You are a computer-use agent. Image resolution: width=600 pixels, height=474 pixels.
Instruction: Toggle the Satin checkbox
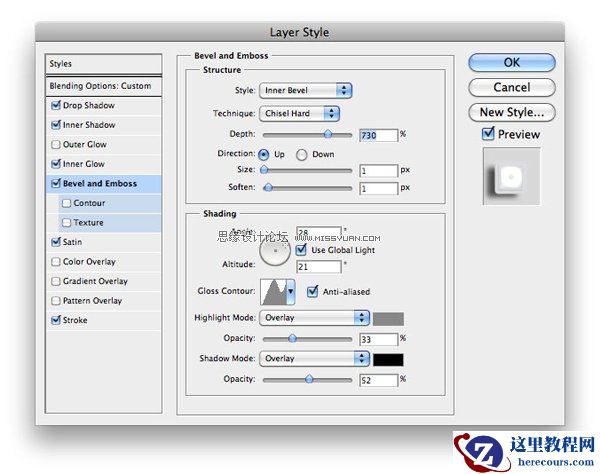[56, 242]
